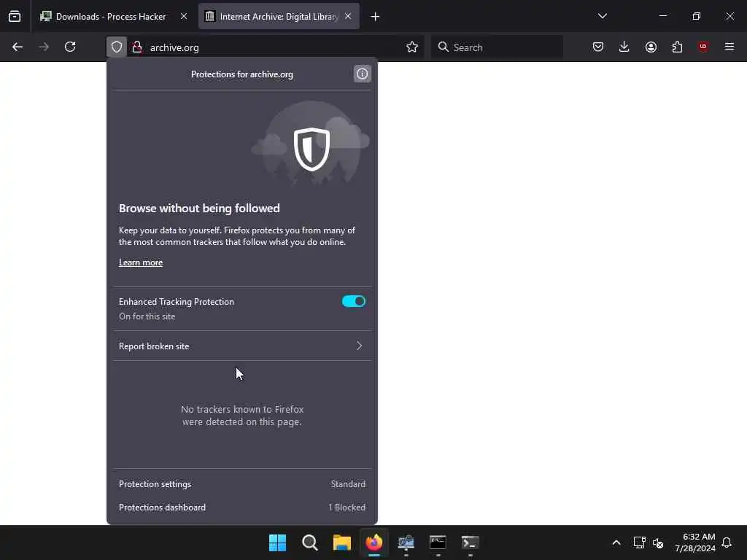Reload the current page
The image size is (747, 560).
pyautogui.click(x=70, y=47)
